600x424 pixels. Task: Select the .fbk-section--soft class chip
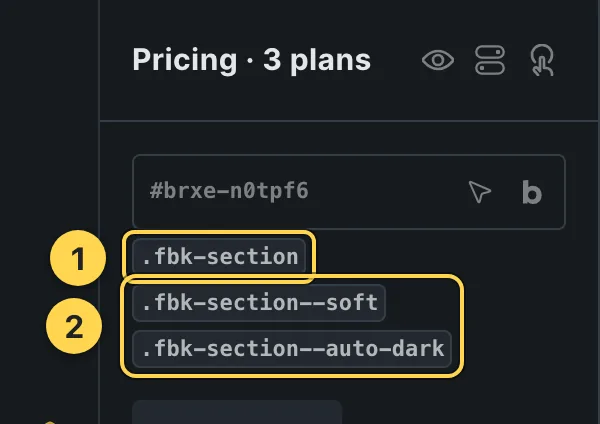point(259,303)
